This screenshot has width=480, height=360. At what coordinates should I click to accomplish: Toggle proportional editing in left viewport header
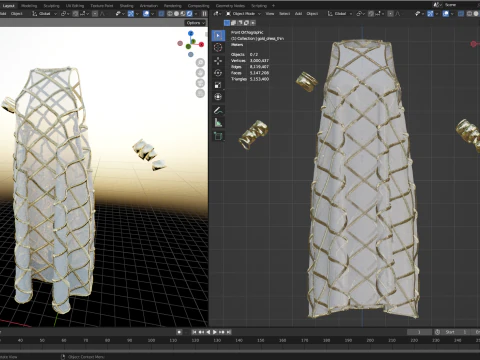(95, 14)
